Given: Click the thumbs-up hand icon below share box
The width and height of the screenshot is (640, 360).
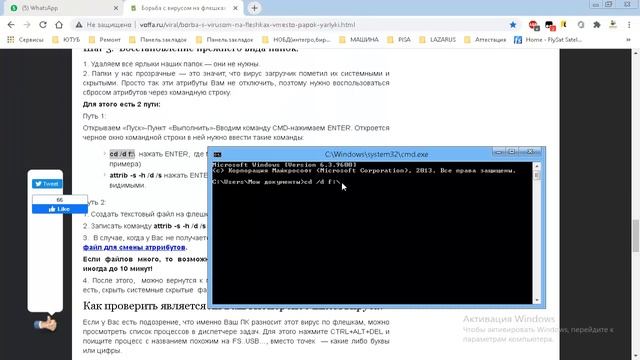Looking at the screenshot, I should pyautogui.click(x=45, y=324).
